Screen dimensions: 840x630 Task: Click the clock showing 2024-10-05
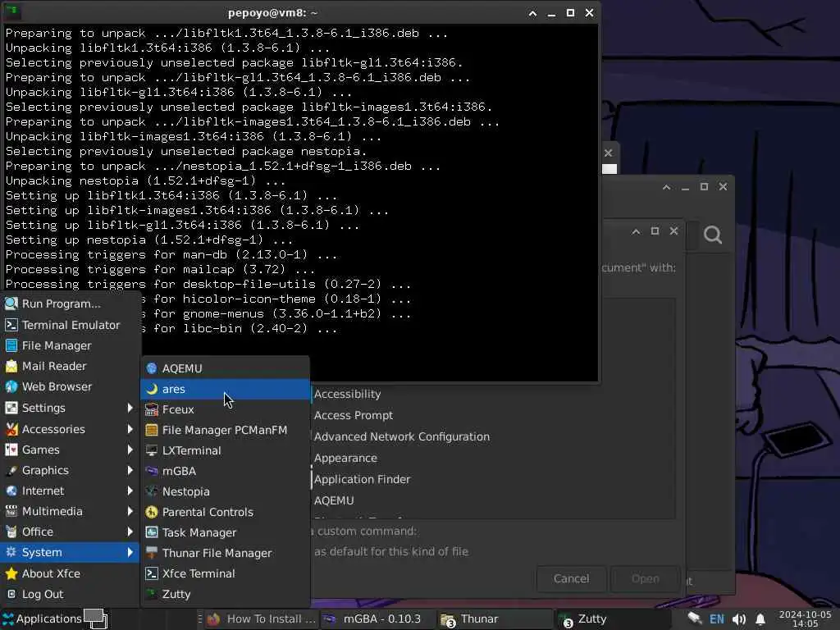pos(805,619)
